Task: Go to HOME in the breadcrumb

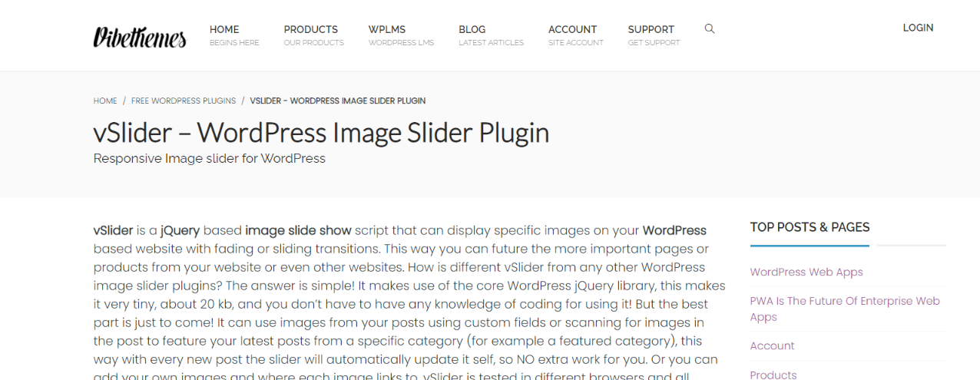Action: [x=105, y=101]
